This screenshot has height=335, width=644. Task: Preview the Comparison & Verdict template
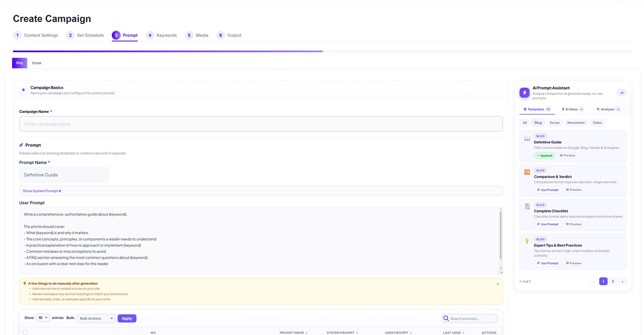573,190
